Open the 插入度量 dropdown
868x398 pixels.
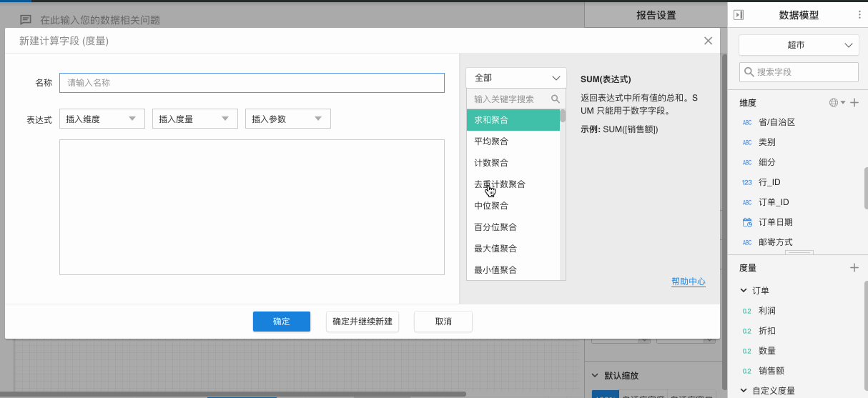coord(195,119)
